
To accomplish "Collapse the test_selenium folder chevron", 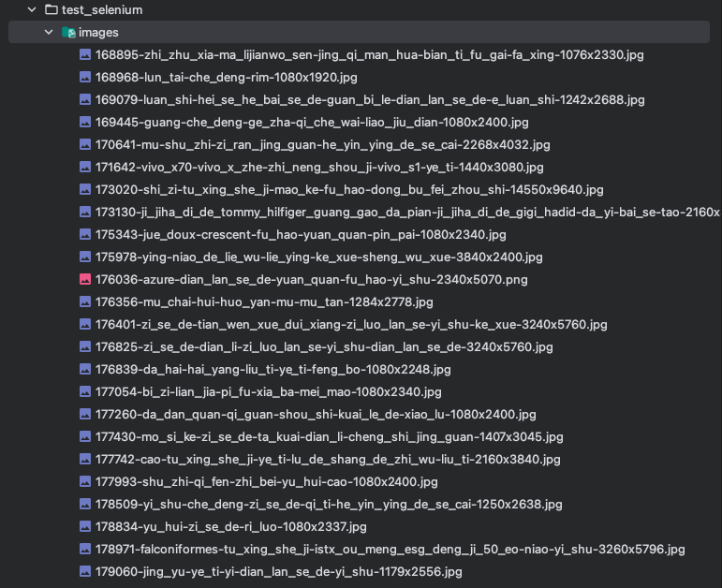I will tap(32, 9).
